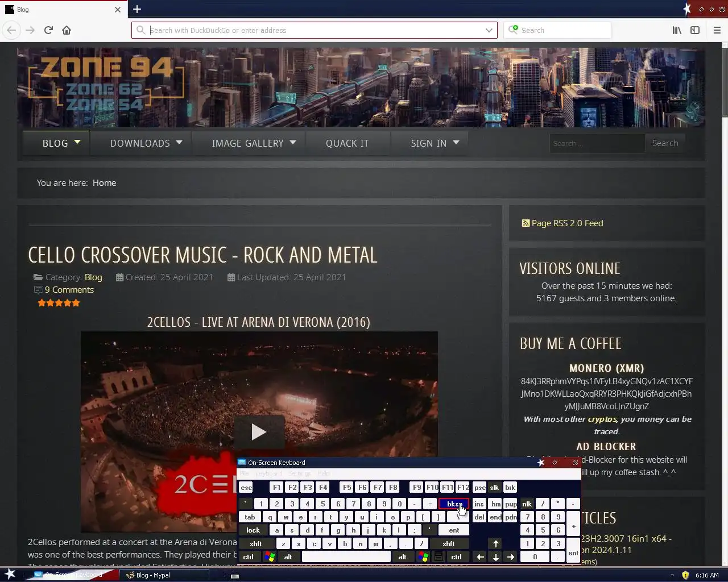Toggle the right alt key
Screen dimensions: 728x582
(402, 556)
